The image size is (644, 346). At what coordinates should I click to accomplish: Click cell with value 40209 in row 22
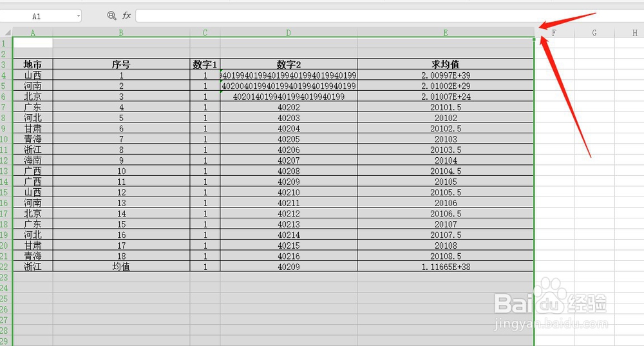[x=289, y=267]
